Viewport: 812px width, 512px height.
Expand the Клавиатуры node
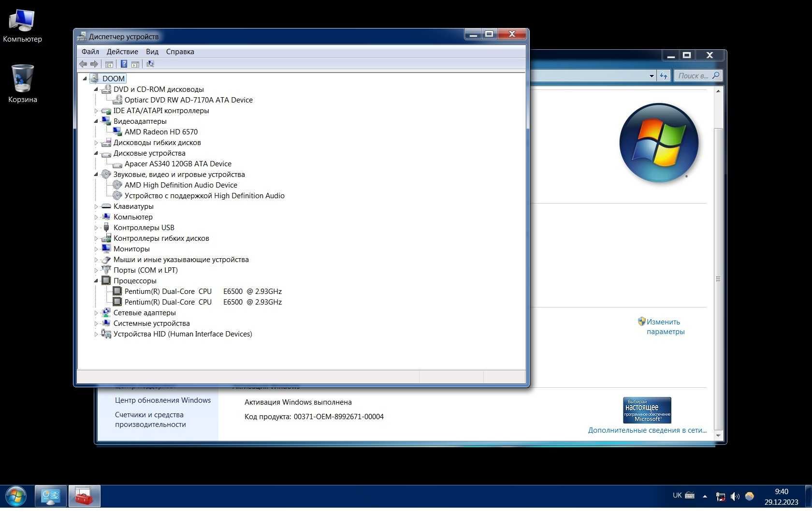[x=96, y=206]
